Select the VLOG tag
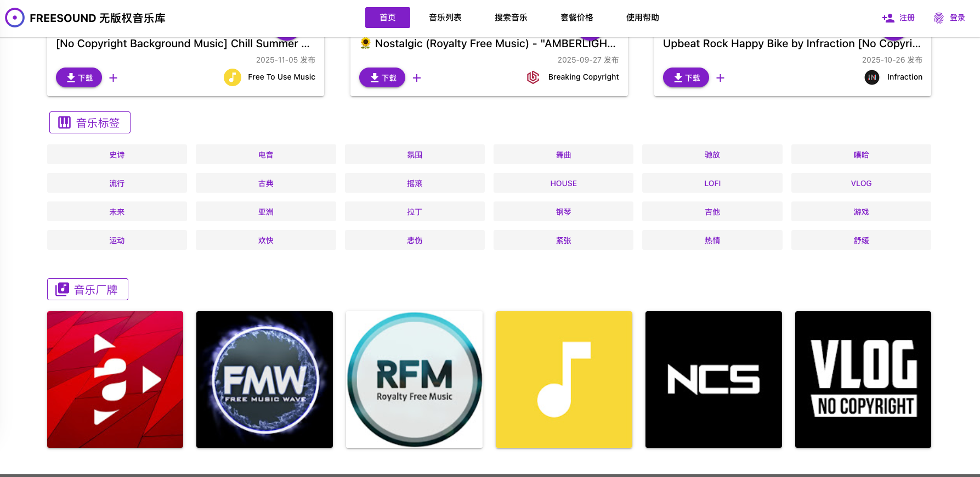 coord(861,183)
